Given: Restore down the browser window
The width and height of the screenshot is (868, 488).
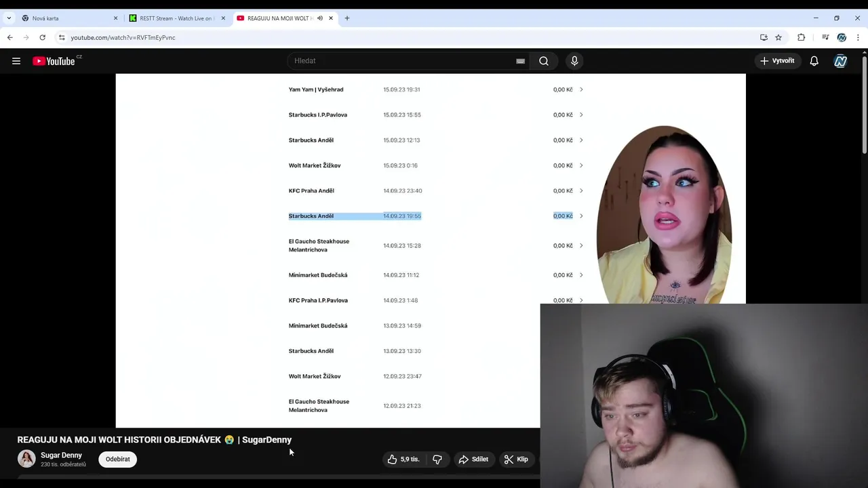Looking at the screenshot, I should [x=837, y=18].
